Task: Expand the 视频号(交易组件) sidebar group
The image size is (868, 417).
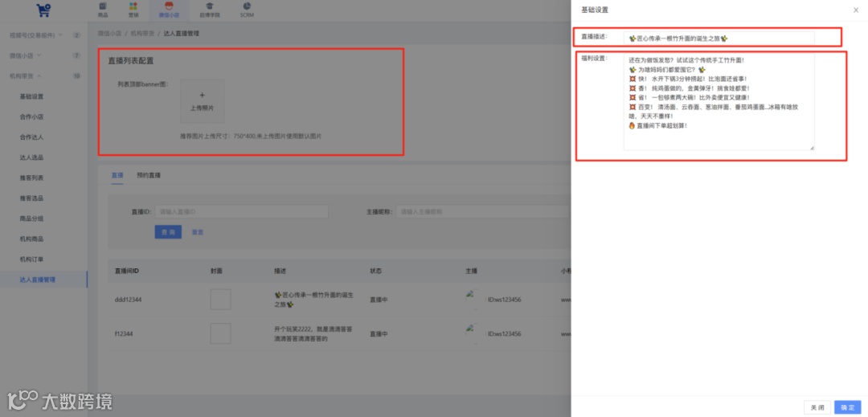Action: pos(43,35)
